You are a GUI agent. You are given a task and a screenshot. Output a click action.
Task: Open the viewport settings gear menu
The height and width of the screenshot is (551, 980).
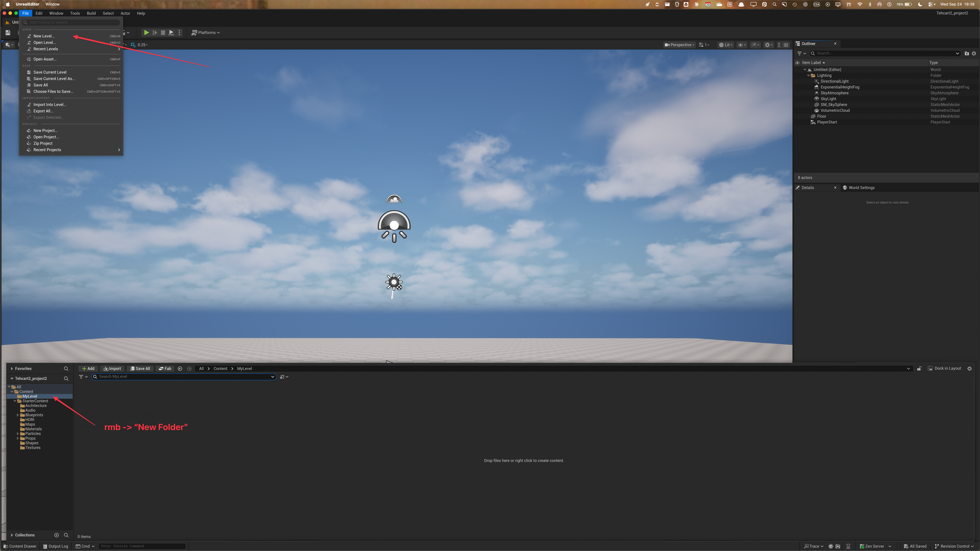[769, 45]
